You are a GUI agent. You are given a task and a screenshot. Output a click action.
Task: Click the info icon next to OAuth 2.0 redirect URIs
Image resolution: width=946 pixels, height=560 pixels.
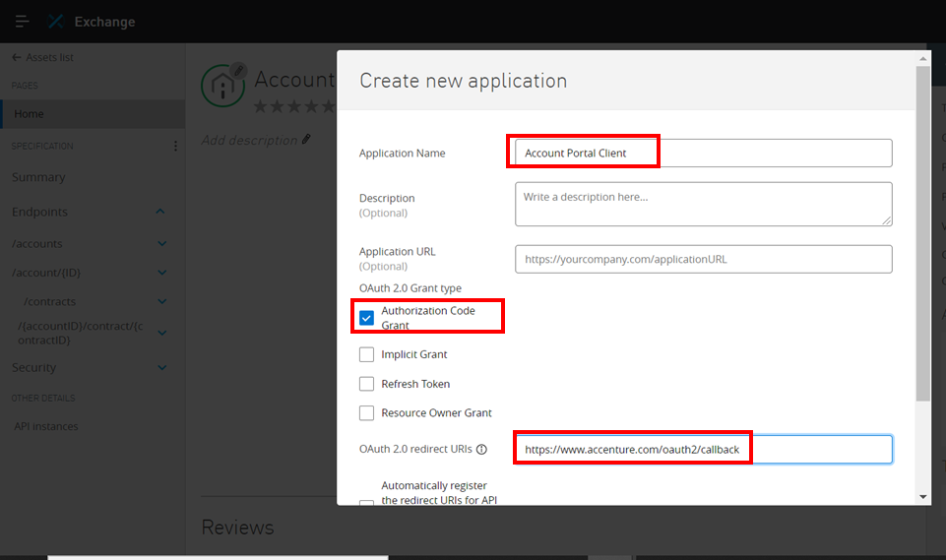coord(481,450)
